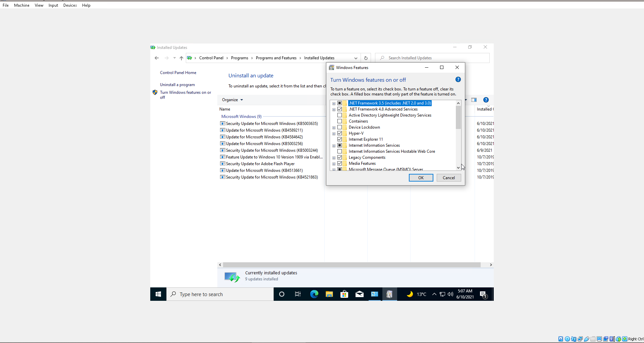The height and width of the screenshot is (343, 644).
Task: Open VirtualBox Devices menu
Action: [70, 5]
